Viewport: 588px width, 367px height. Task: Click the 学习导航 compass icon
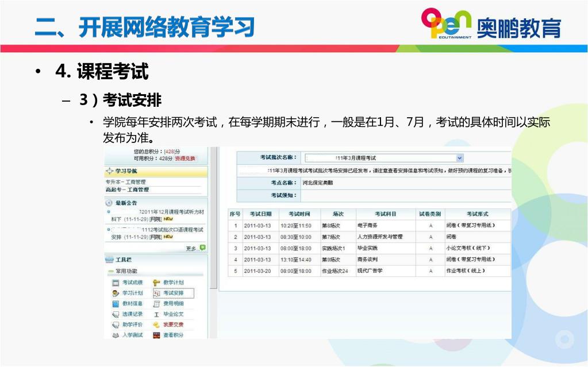110,171
